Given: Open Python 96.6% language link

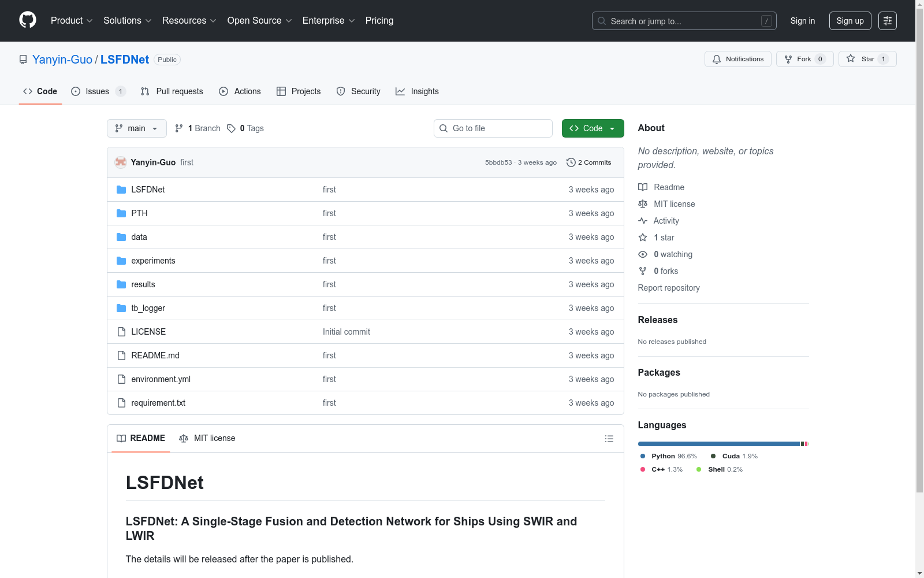Looking at the screenshot, I should pos(669,456).
